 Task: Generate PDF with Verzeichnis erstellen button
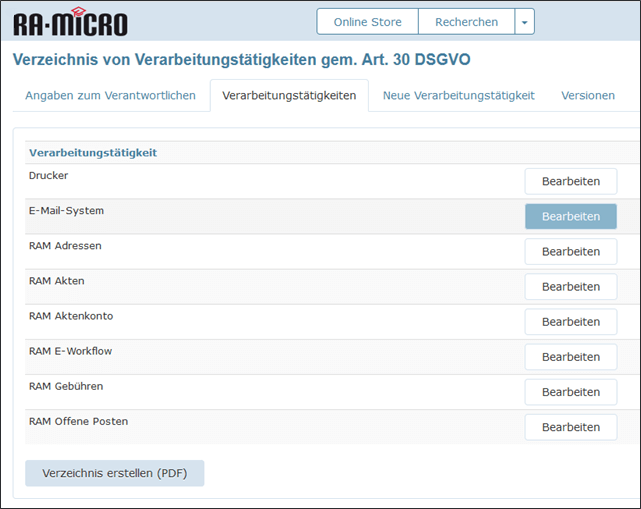114,473
